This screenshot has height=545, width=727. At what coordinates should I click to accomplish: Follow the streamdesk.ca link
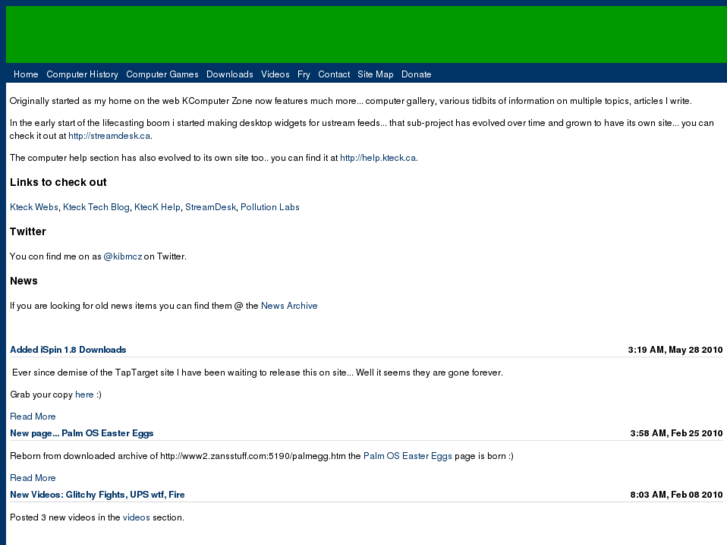point(109,136)
